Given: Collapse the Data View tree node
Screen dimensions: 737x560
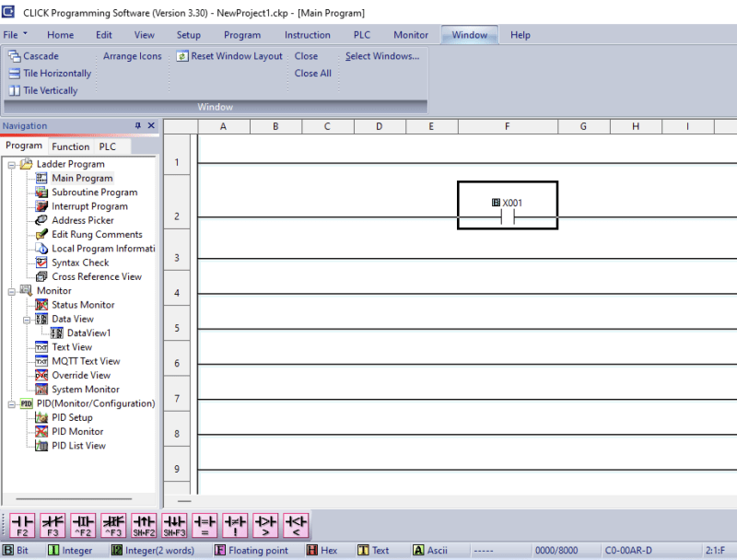Looking at the screenshot, I should pos(27,320).
